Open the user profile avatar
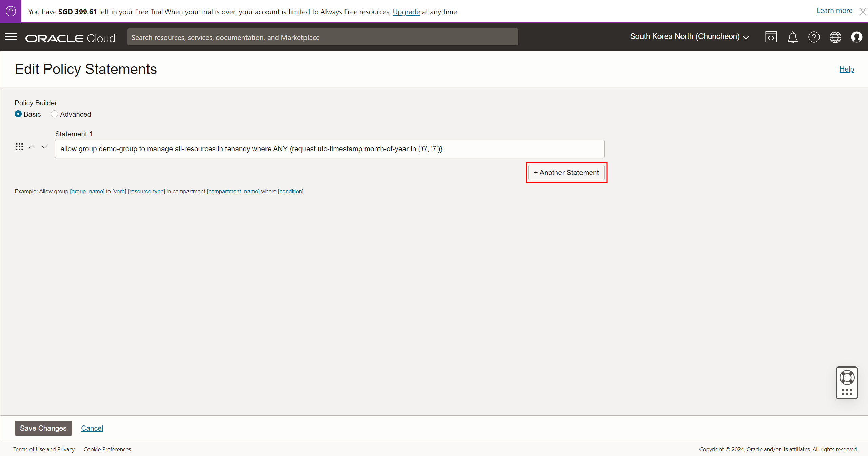 tap(856, 37)
